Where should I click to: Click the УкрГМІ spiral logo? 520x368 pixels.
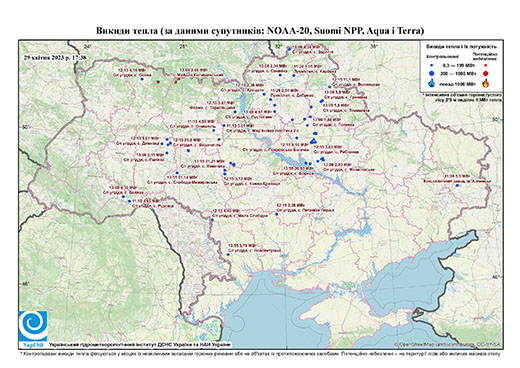[33, 326]
